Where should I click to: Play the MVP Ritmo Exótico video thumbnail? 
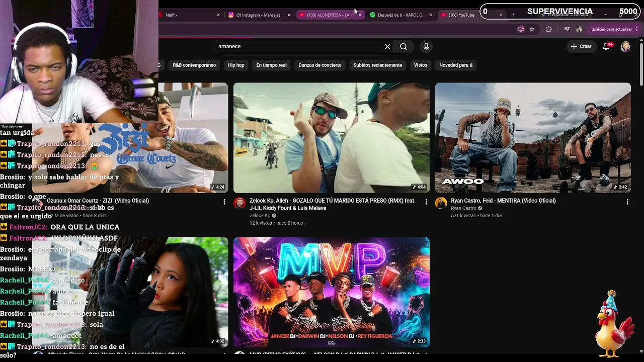[332, 292]
